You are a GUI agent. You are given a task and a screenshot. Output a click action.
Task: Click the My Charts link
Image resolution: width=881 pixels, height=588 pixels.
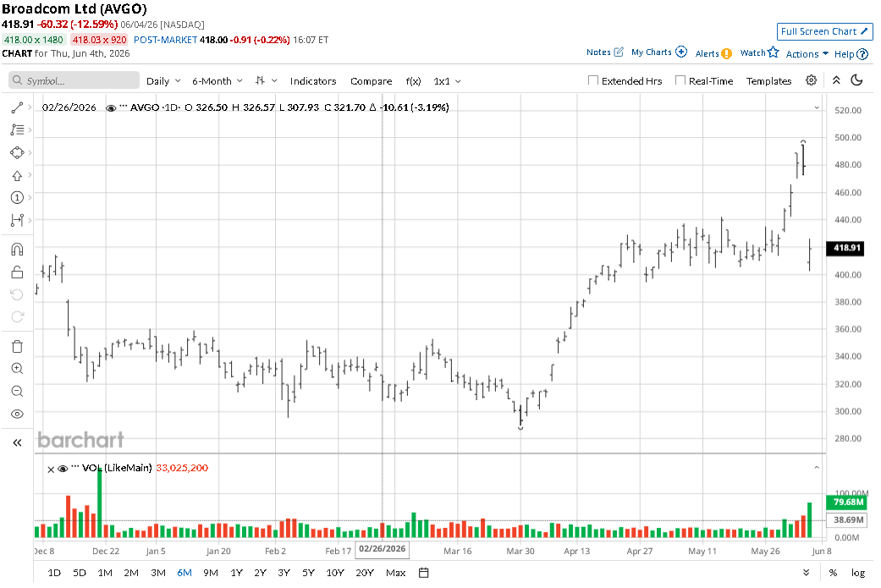(x=651, y=52)
